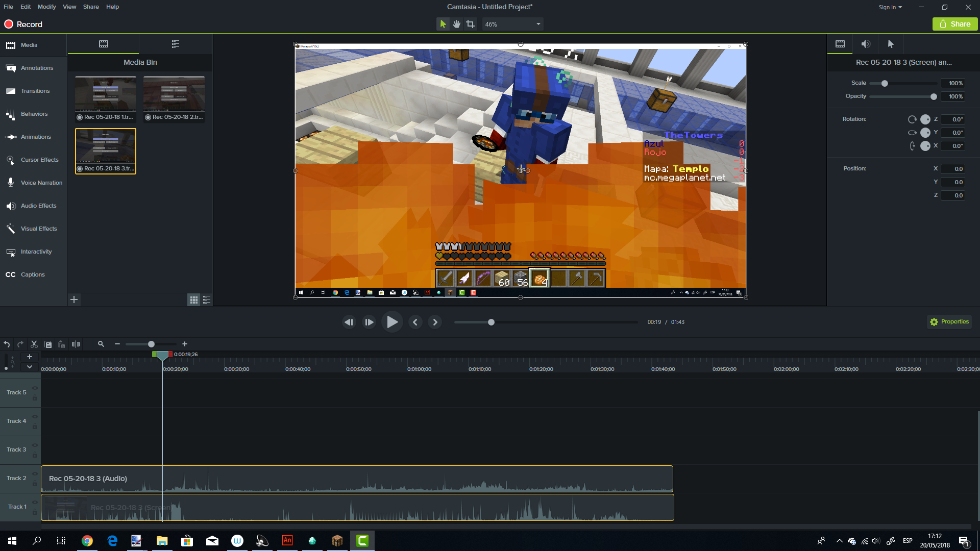Toggle visibility eye for Track 3
Screen dimensions: 980x551
pyautogui.click(x=35, y=445)
